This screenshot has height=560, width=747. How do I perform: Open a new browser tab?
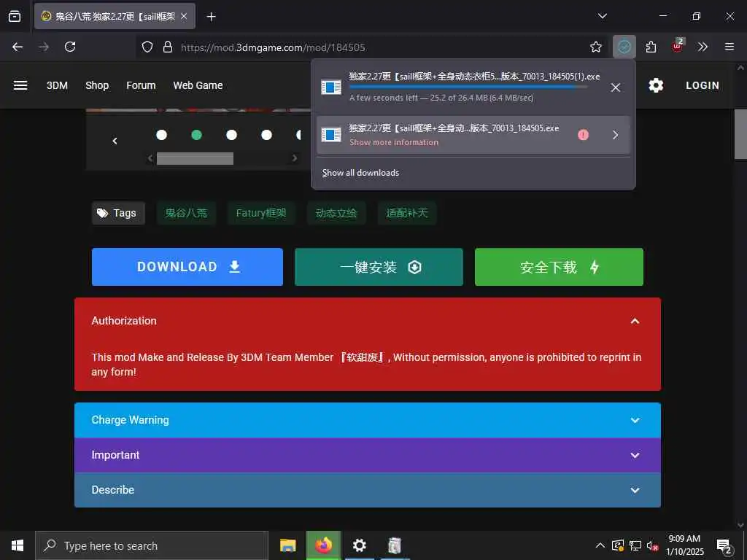[211, 17]
